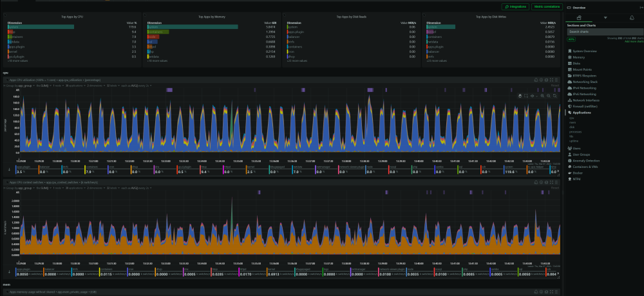Screen dimensions: 644x296
Task: Expand CPU utilization chart to fullscreen
Action: 552,80
